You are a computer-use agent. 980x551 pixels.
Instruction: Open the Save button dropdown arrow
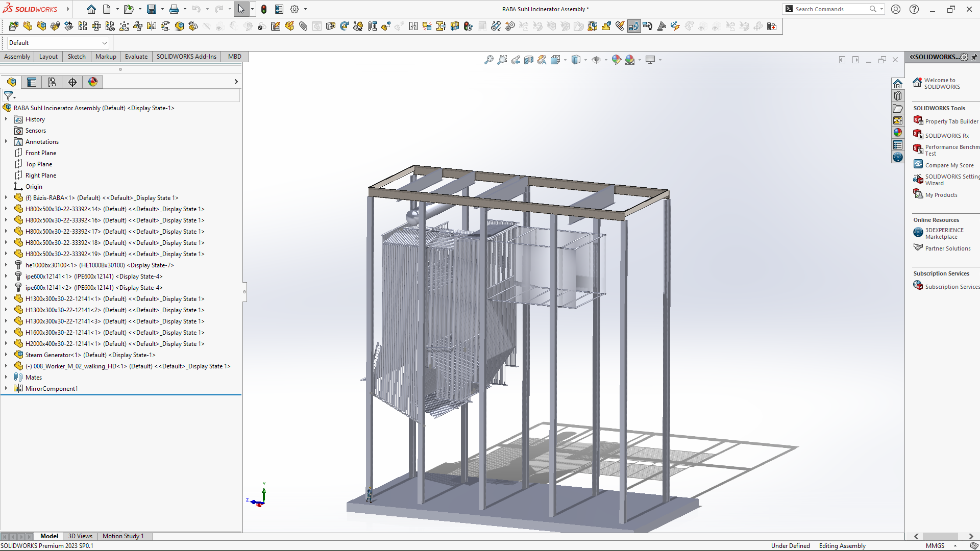point(162,9)
